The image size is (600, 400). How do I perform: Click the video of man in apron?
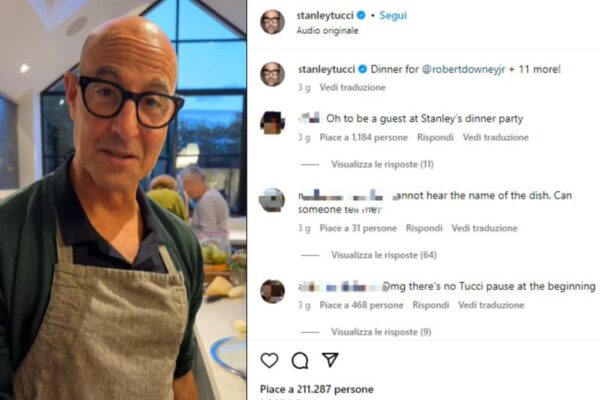pos(123,200)
